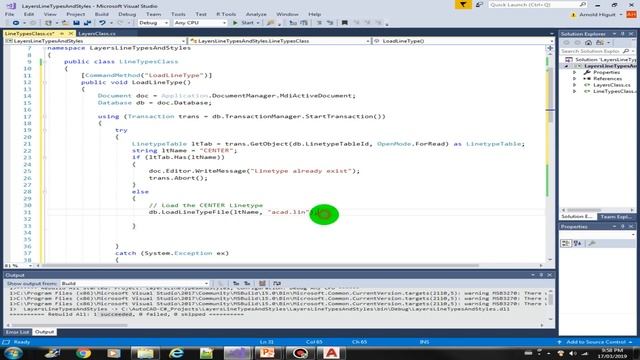
Task: Open the Debug menu
Action: coord(127,14)
